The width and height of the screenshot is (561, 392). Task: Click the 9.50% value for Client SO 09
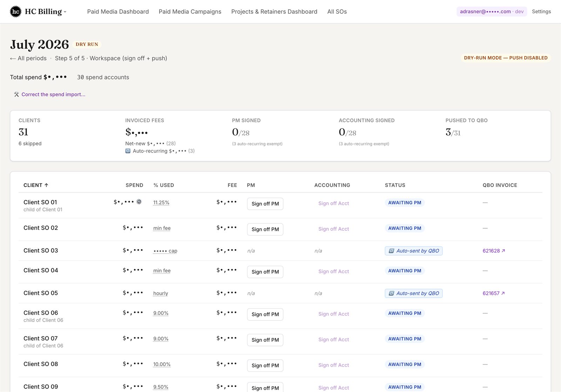[x=161, y=387]
